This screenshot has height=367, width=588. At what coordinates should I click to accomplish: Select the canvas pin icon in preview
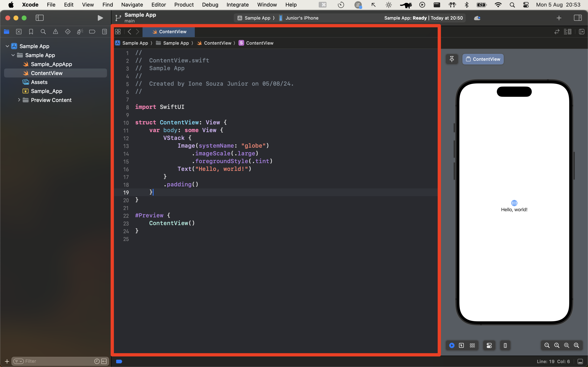click(452, 59)
